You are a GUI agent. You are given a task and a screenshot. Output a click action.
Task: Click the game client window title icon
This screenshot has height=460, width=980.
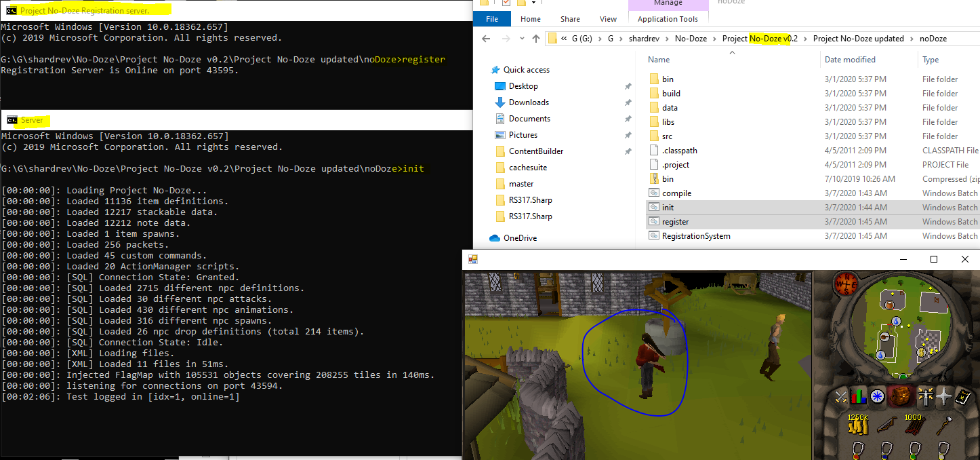(x=472, y=259)
